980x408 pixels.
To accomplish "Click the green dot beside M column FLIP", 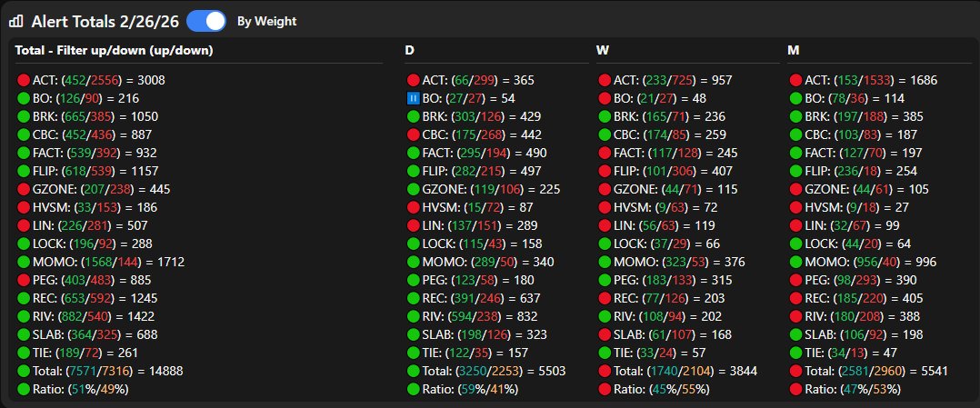I will click(795, 171).
